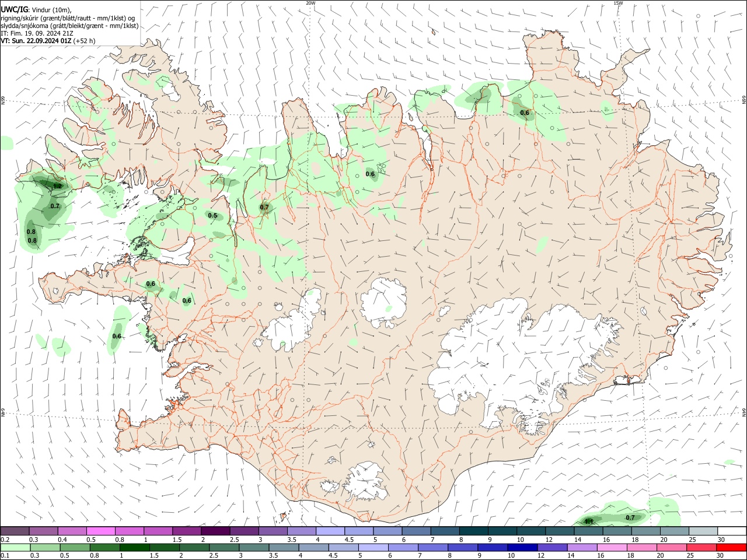Click the 'VT: Sun. 22.09.2024 01Z (+52 h)' valid time
This screenshot has height=560, width=747.
click(48, 41)
